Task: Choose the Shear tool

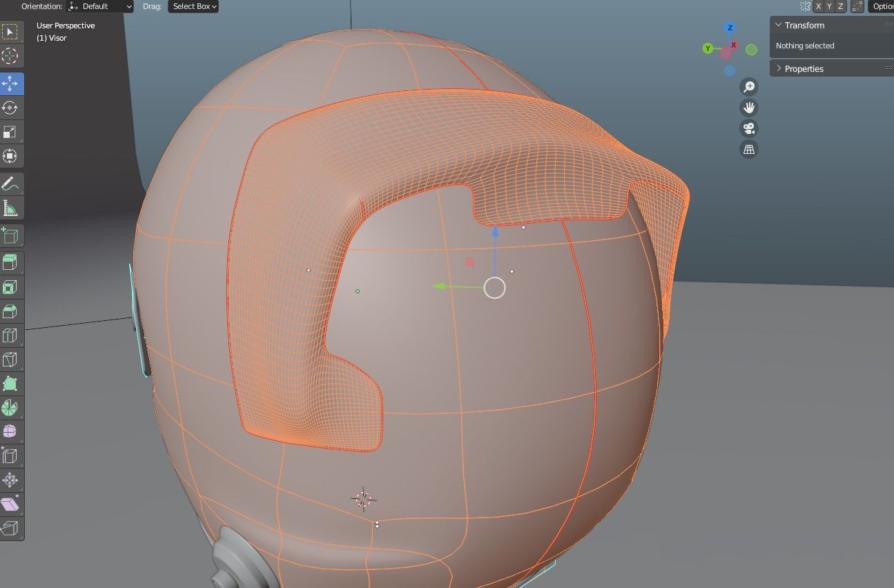Action: pyautogui.click(x=10, y=504)
